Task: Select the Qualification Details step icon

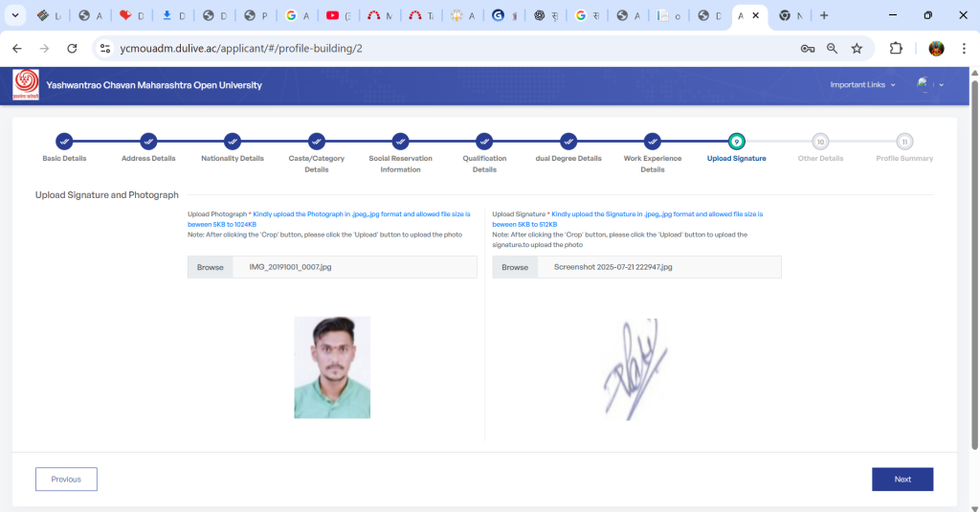Action: point(484,141)
